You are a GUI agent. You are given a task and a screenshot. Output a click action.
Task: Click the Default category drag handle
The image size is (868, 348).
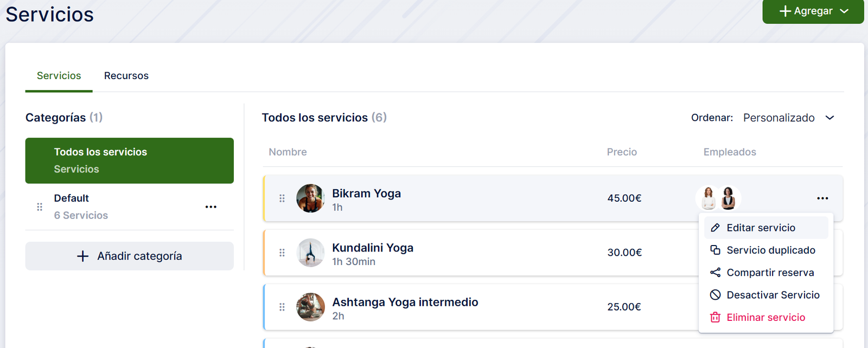(x=40, y=207)
